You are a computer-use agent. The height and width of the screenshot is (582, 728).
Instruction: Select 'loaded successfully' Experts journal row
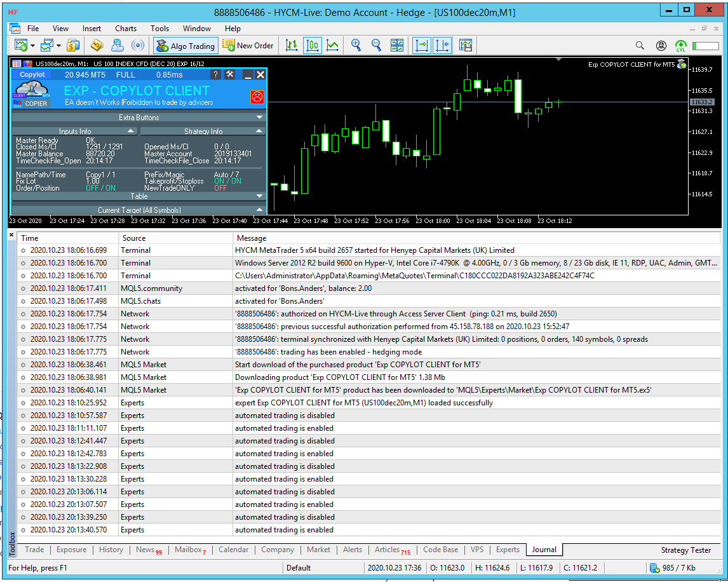369,403
